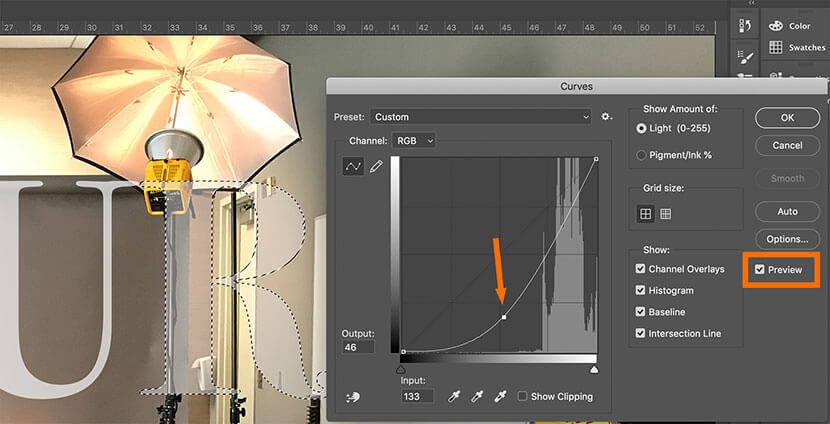The image size is (830, 424).
Task: Choose the simple grid size icon
Action: (x=646, y=214)
